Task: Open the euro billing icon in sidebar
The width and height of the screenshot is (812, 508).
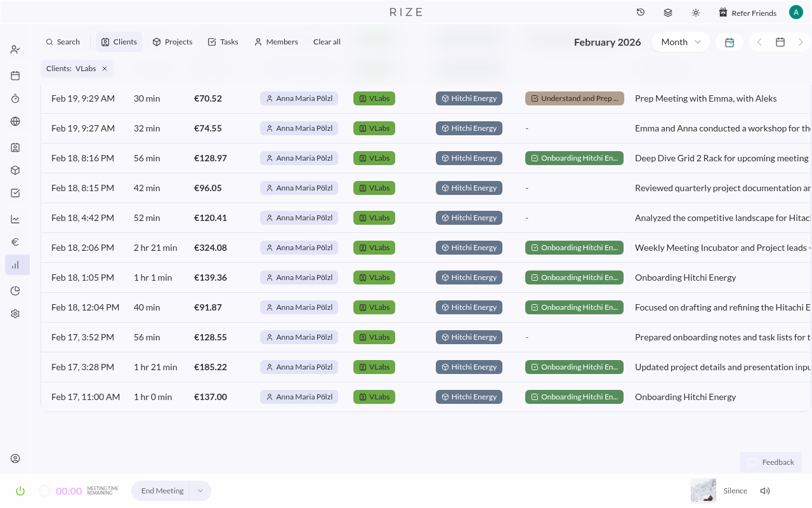Action: [x=15, y=242]
